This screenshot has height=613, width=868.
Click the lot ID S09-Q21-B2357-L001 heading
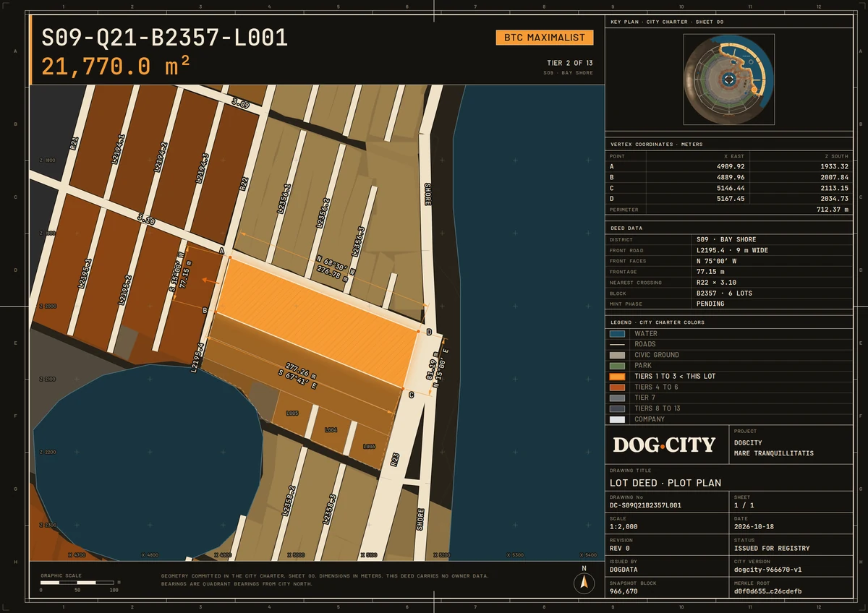[165, 38]
